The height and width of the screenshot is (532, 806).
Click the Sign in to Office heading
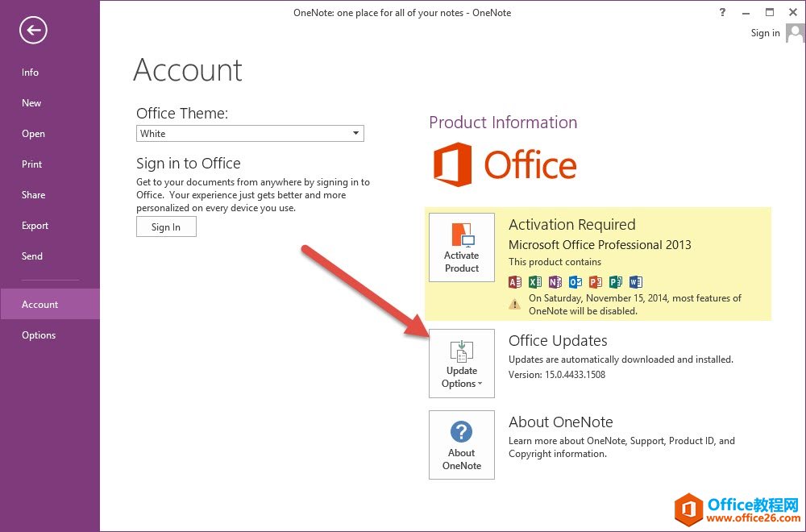[188, 164]
